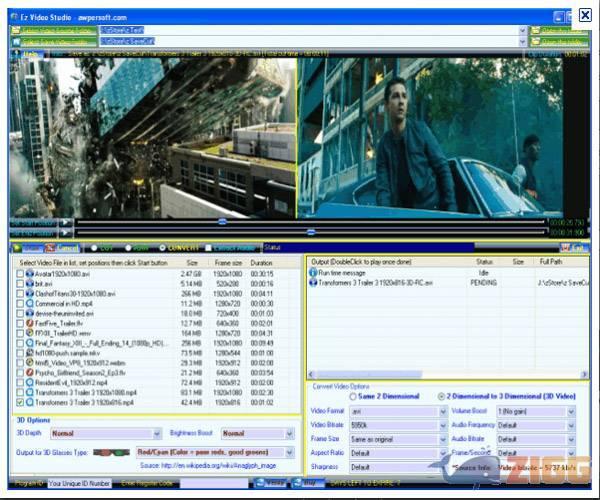Open the Video Bitrate dropdown
This screenshot has width=600, height=500.
click(x=443, y=425)
